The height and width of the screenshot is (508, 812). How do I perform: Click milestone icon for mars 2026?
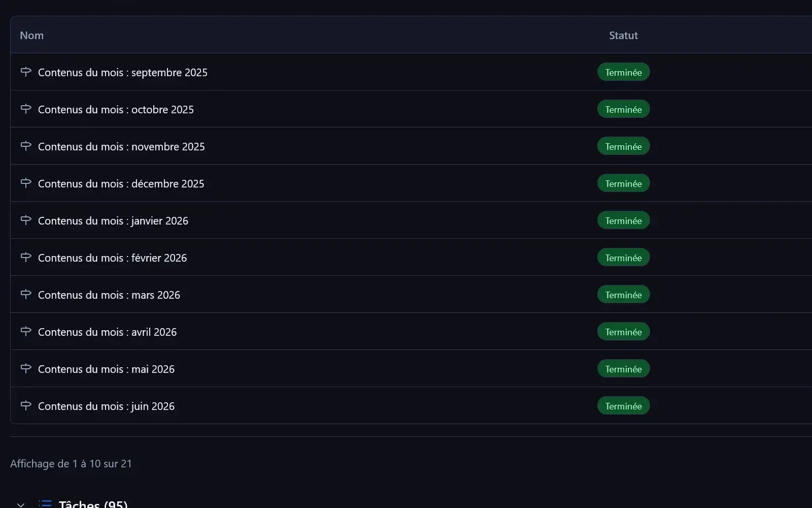click(x=26, y=294)
